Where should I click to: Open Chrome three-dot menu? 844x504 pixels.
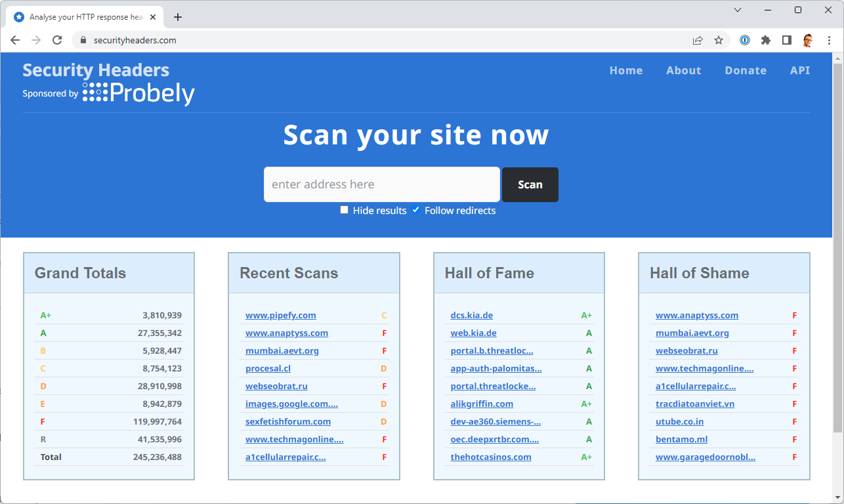(829, 40)
